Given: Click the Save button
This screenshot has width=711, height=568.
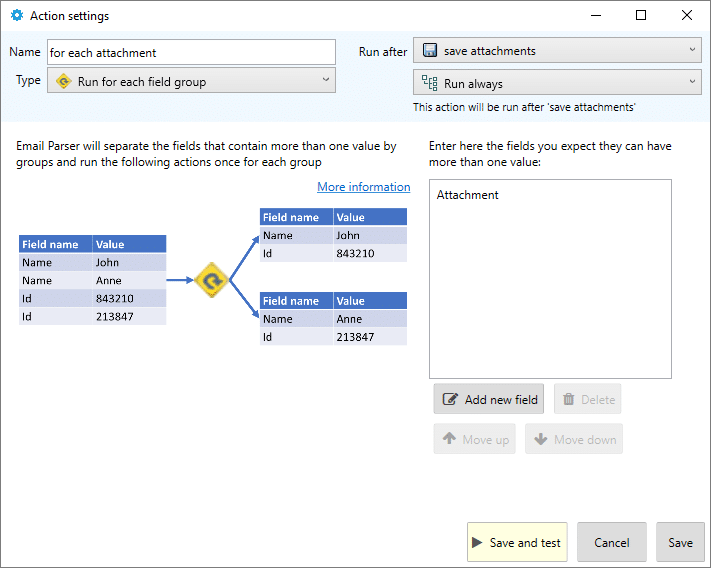Looking at the screenshot, I should (680, 542).
